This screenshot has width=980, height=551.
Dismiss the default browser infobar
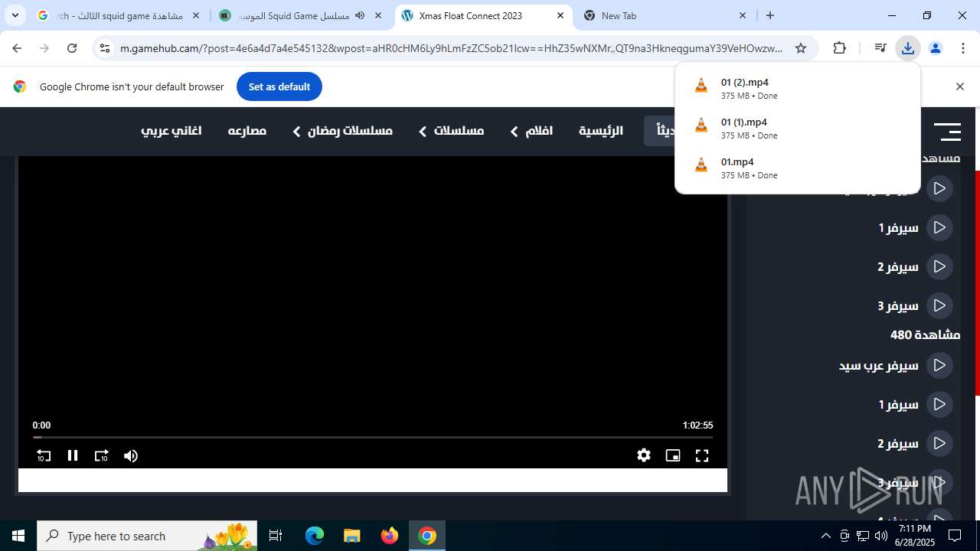pos(959,86)
